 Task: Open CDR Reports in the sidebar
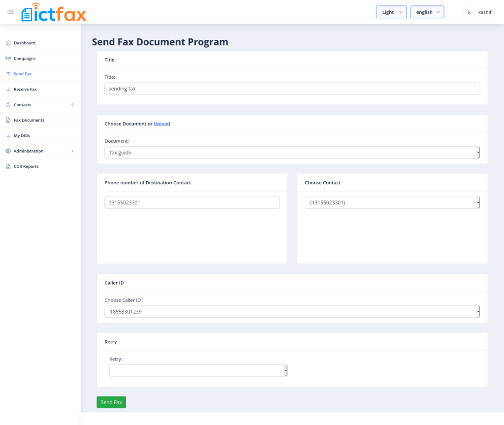(40, 166)
